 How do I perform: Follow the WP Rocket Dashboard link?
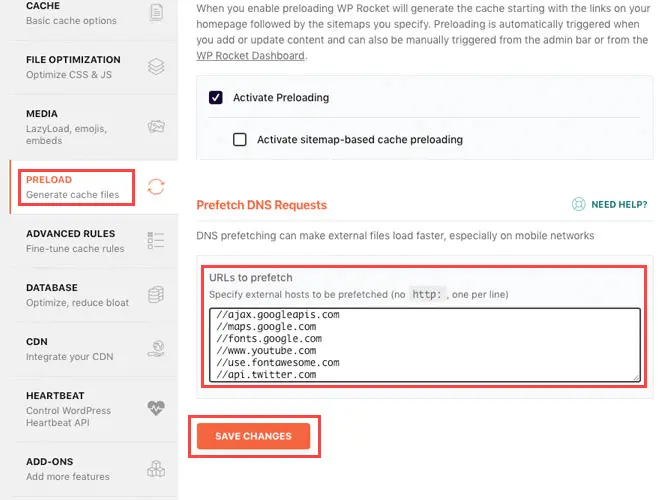(250, 56)
